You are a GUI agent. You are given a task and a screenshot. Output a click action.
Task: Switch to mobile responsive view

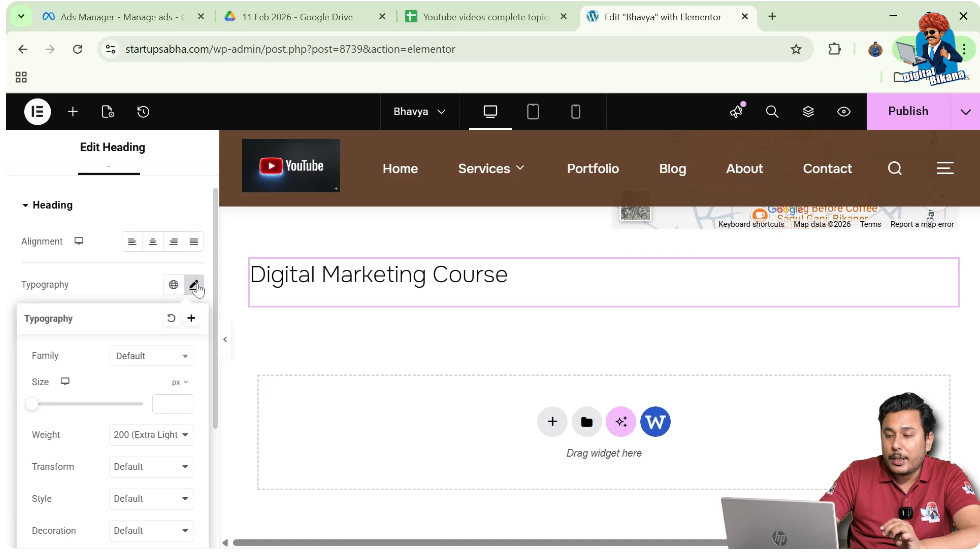pyautogui.click(x=575, y=112)
